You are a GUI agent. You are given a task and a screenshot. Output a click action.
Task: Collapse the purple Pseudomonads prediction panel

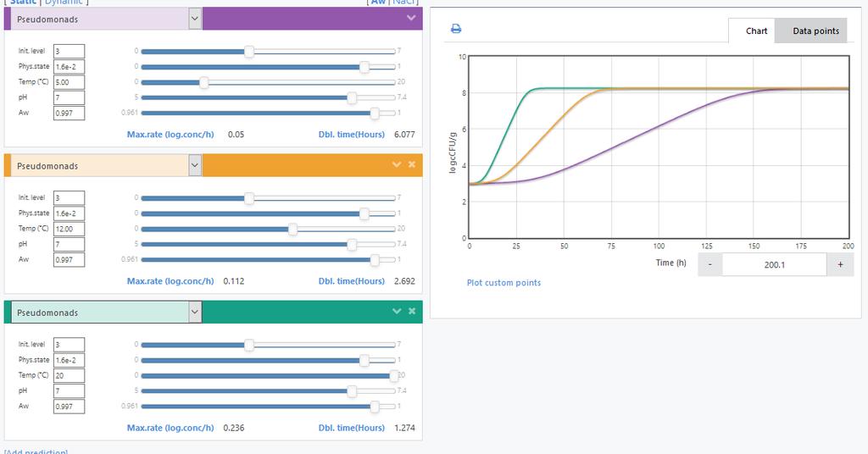(x=411, y=18)
